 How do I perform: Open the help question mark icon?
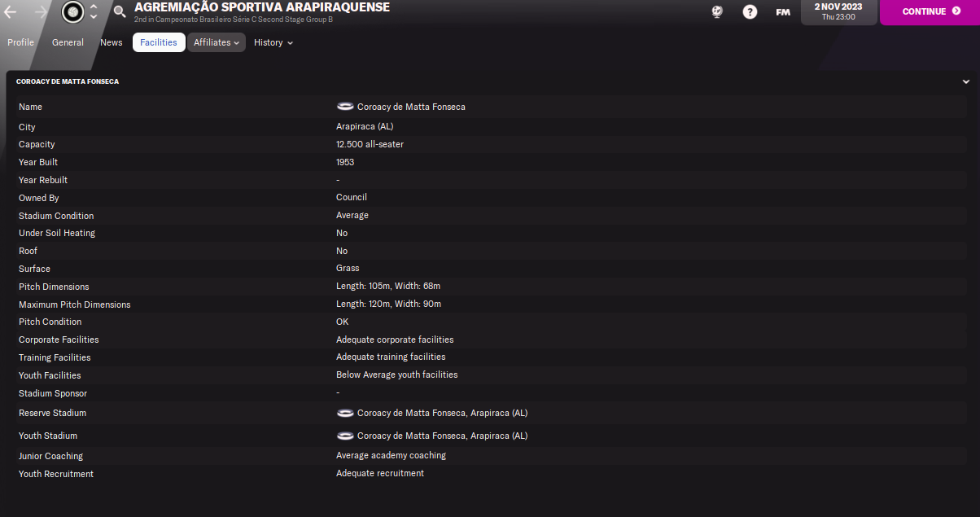(x=750, y=12)
